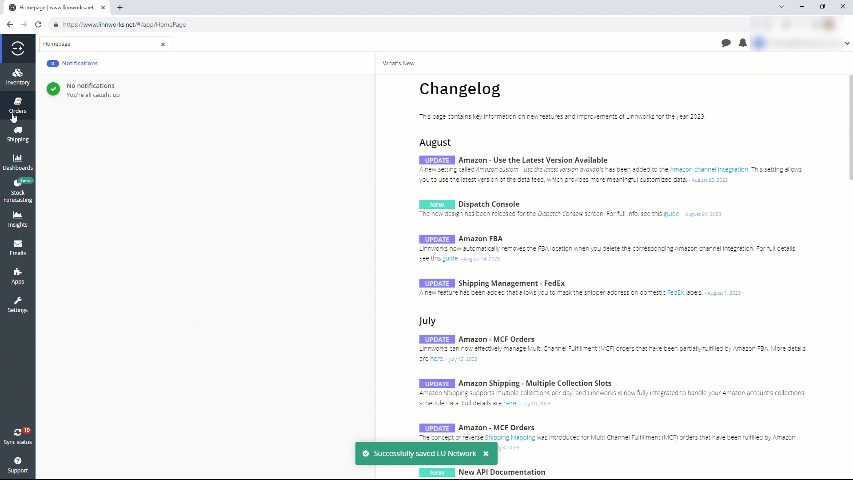This screenshot has width=853, height=480.
Task: Click the user avatar icon
Action: [x=759, y=43]
